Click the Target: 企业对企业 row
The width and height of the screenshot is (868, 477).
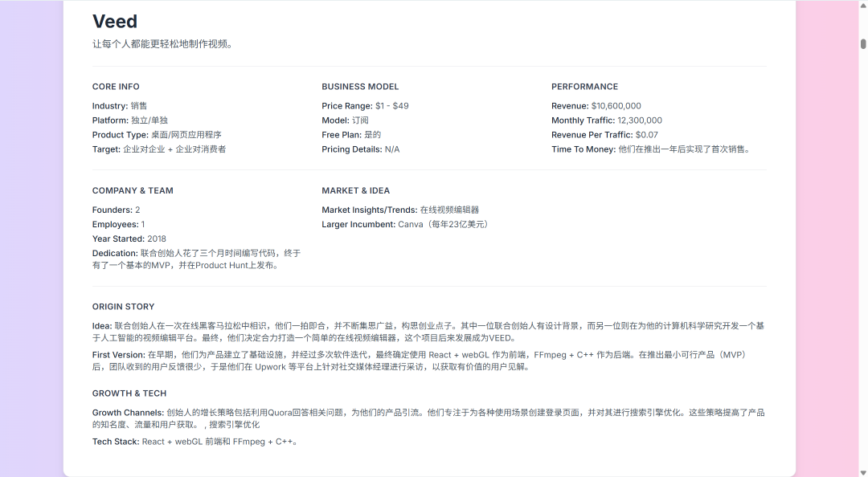(159, 149)
